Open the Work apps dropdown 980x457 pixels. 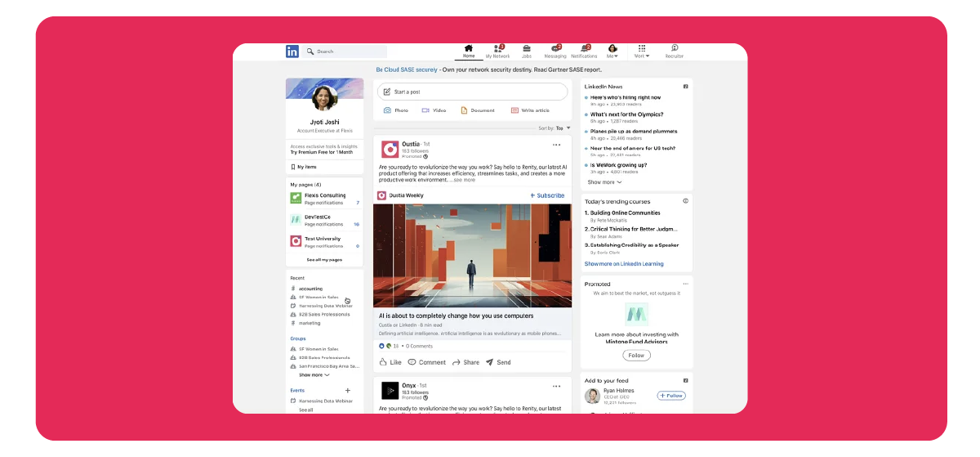coord(642,52)
